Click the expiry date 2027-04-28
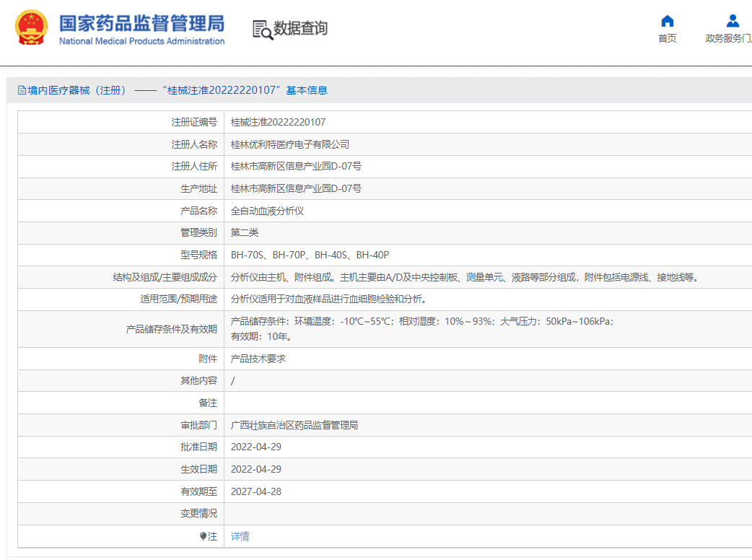This screenshot has width=752, height=560. [x=256, y=491]
